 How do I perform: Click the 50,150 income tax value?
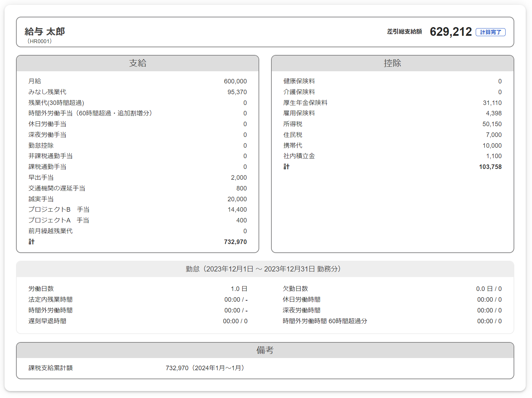coord(492,124)
